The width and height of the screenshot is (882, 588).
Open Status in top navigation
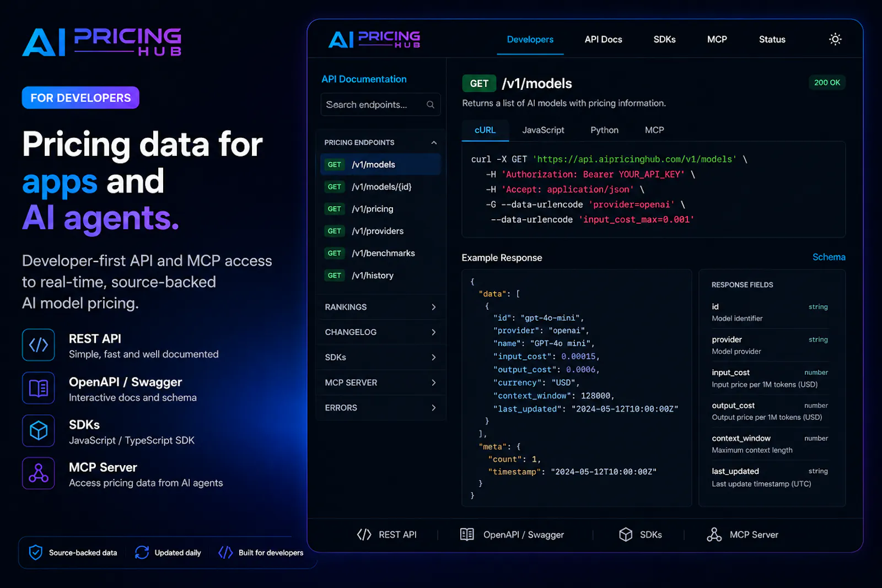tap(772, 40)
